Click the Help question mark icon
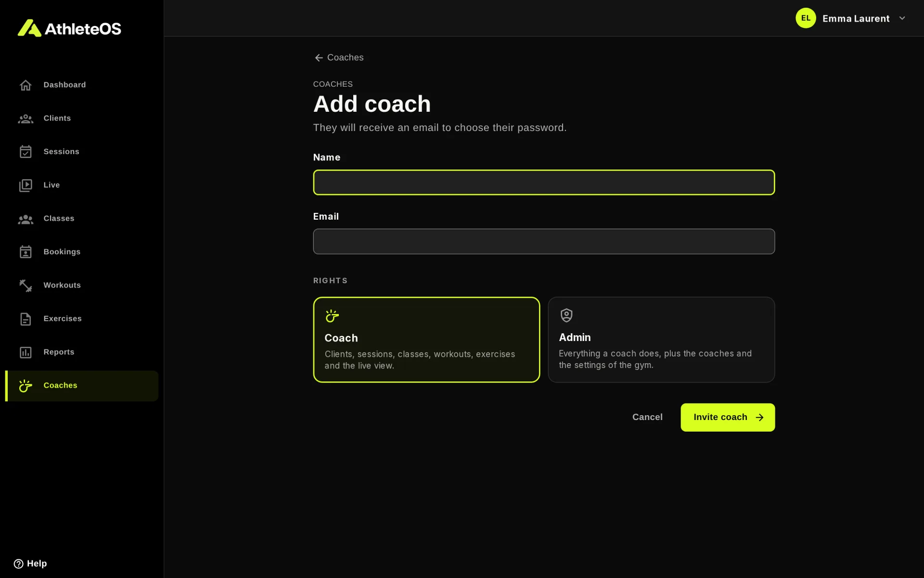 [x=18, y=564]
